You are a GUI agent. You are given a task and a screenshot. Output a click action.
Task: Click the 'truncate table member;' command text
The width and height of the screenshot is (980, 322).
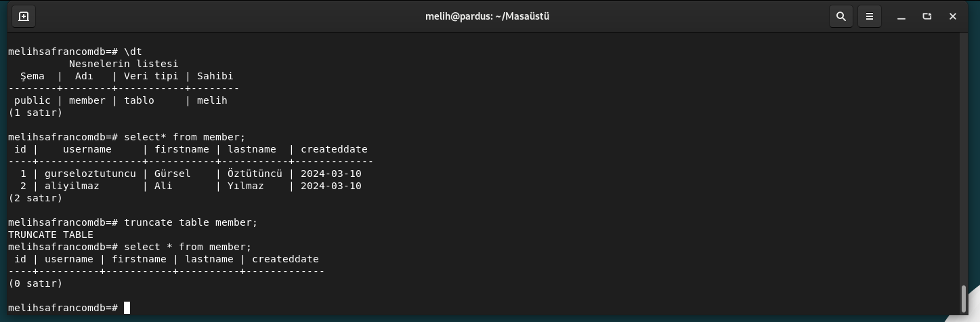point(191,222)
